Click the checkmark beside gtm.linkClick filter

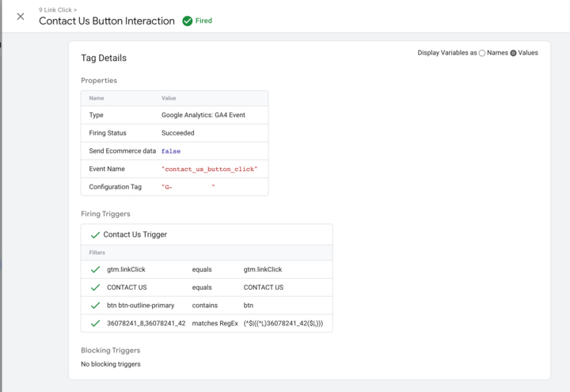95,269
